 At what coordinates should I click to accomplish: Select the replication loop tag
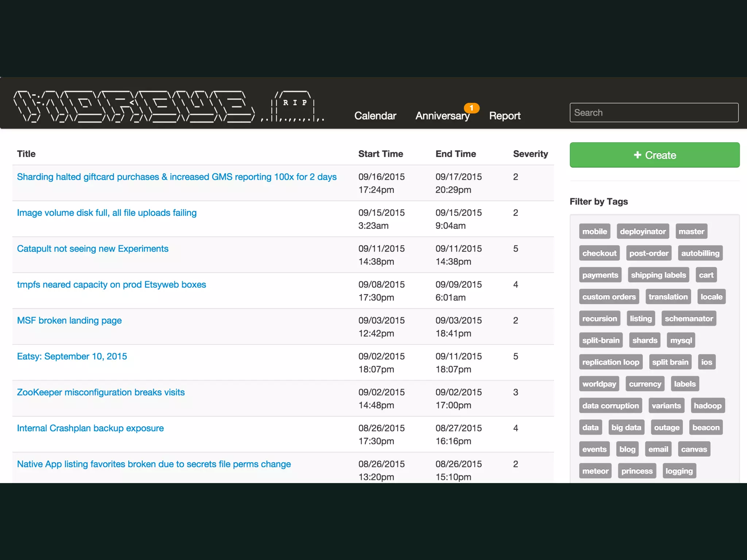[610, 362]
